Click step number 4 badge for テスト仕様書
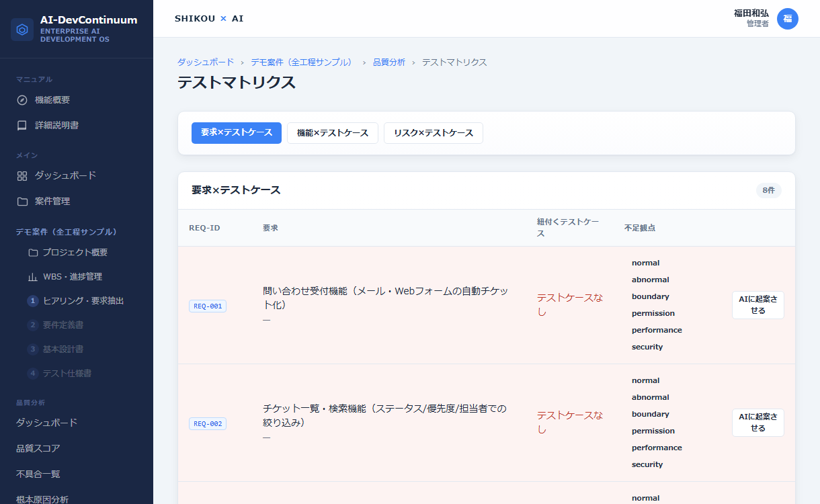The width and height of the screenshot is (820, 504). point(32,374)
